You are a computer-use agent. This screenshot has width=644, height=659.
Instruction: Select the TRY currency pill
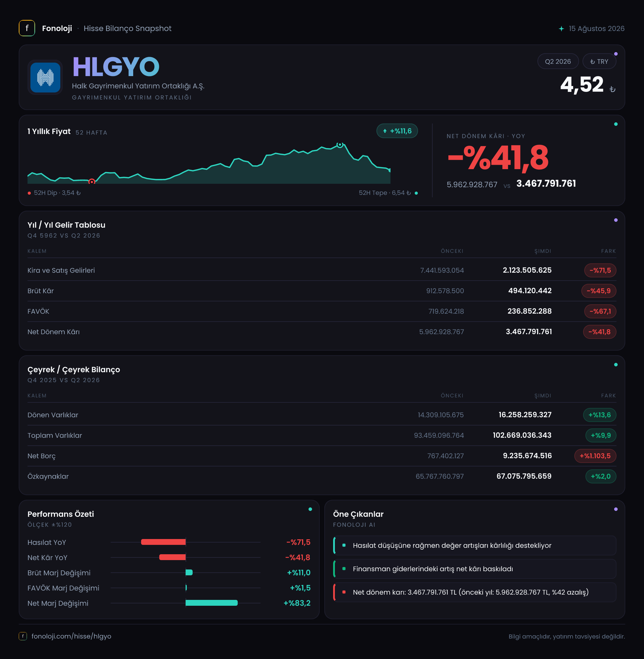point(599,61)
